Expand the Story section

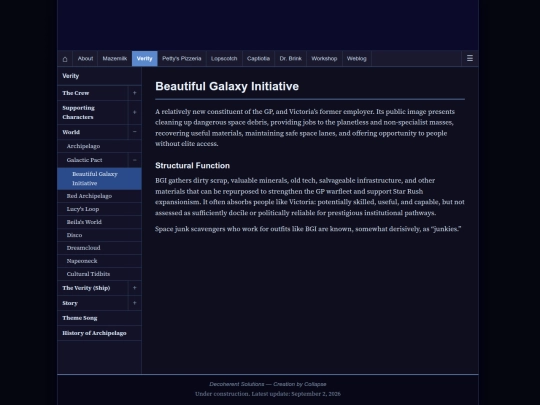point(135,303)
